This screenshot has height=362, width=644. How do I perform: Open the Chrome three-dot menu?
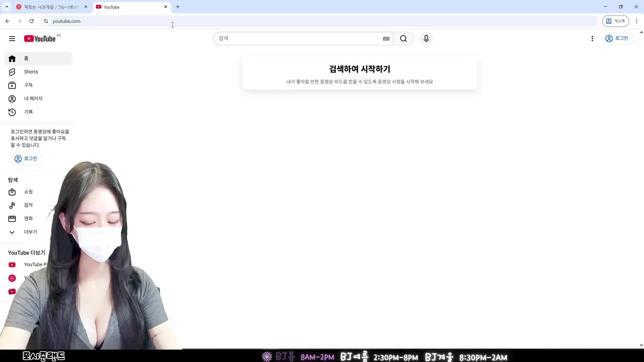tap(636, 21)
